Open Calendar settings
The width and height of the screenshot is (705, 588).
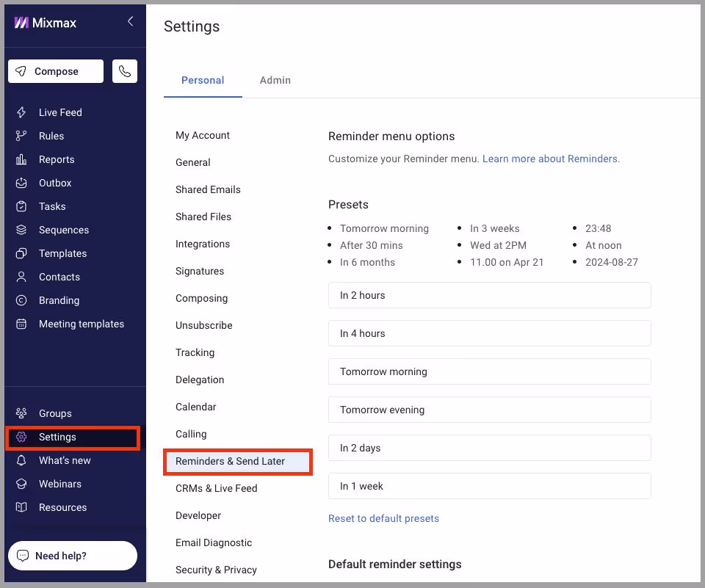click(x=195, y=407)
